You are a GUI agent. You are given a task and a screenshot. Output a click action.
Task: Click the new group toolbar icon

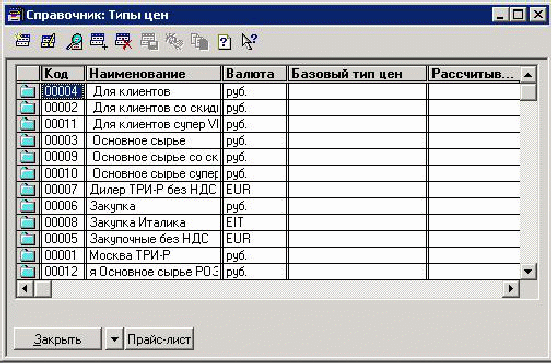pos(23,41)
